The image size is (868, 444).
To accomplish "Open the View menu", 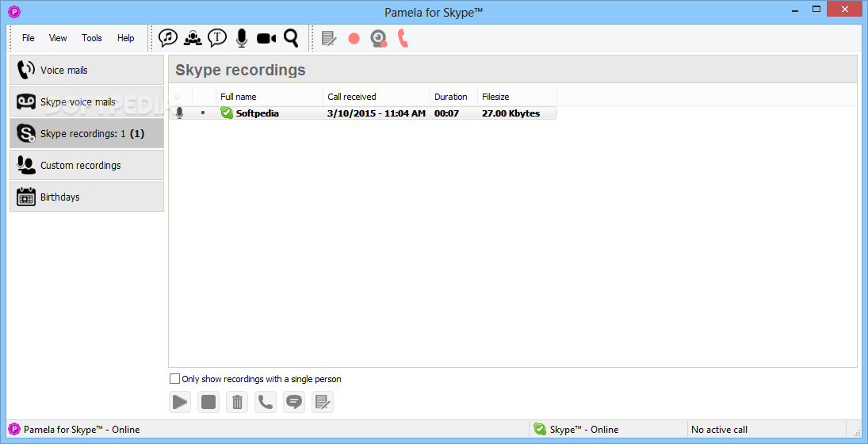I will pyautogui.click(x=58, y=38).
